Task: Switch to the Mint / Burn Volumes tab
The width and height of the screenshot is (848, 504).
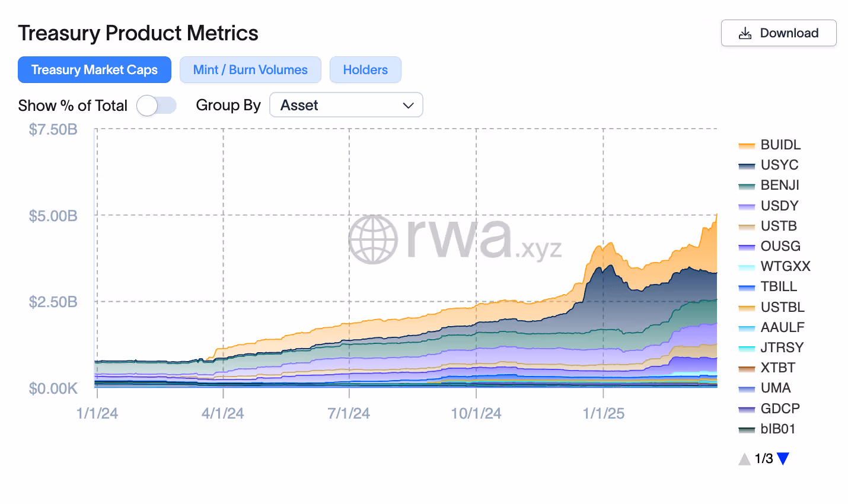Action: pyautogui.click(x=250, y=69)
